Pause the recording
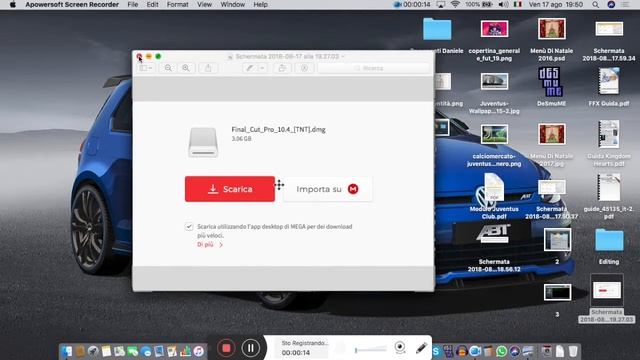640x360 pixels. [250, 348]
